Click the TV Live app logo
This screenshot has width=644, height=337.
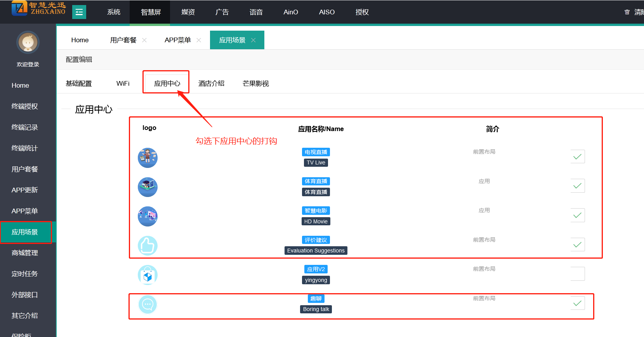[148, 158]
